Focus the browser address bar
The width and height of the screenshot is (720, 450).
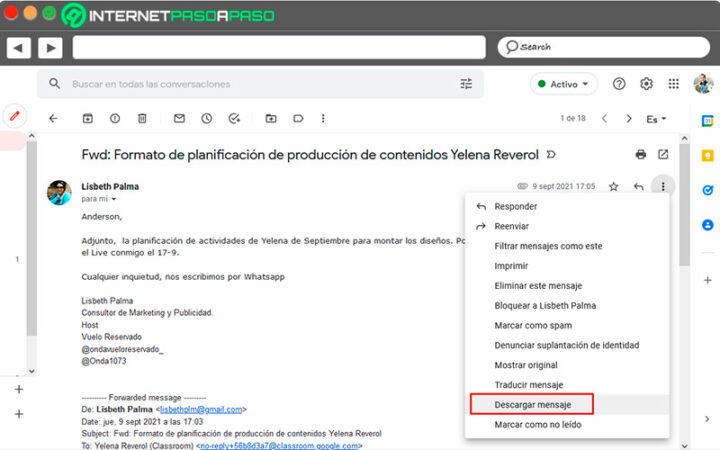coord(279,47)
